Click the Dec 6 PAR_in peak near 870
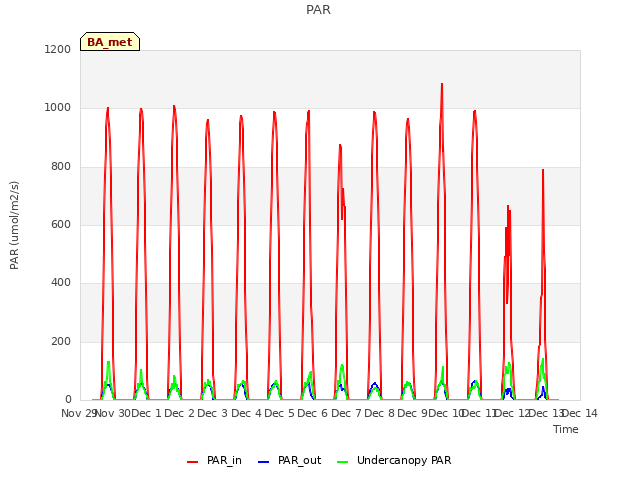 [340, 145]
